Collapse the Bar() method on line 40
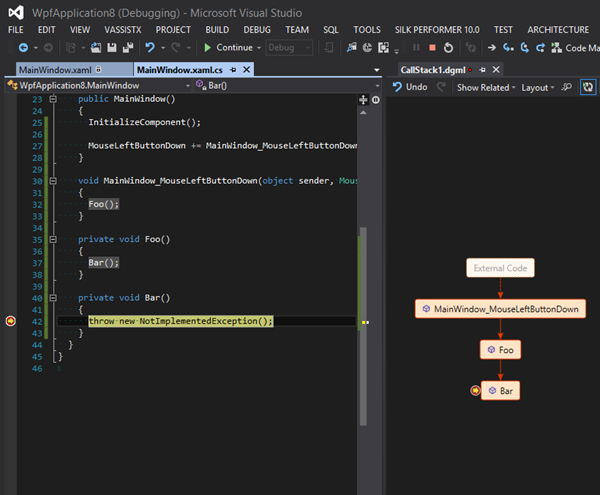The width and height of the screenshot is (600, 495). (53, 298)
